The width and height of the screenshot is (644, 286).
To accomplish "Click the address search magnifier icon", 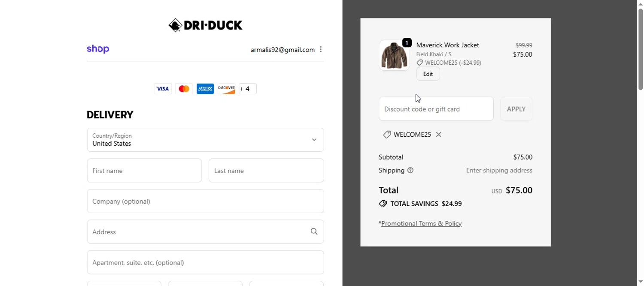I will point(314,232).
